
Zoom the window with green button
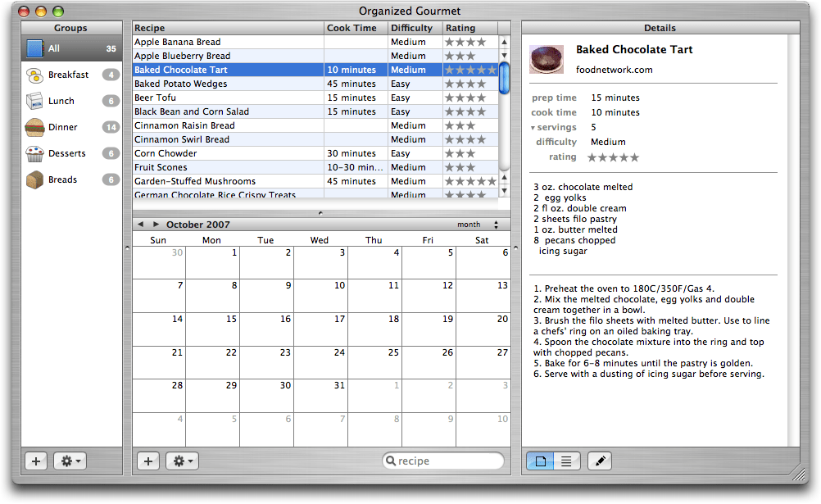tap(58, 11)
